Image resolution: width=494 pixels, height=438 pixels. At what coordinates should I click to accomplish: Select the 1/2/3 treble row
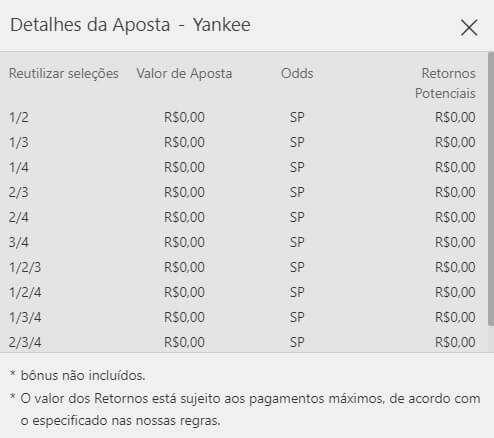[242, 267]
